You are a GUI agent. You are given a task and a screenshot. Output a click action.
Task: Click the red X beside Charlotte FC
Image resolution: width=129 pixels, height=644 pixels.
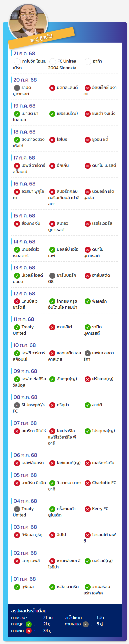tap(88, 483)
